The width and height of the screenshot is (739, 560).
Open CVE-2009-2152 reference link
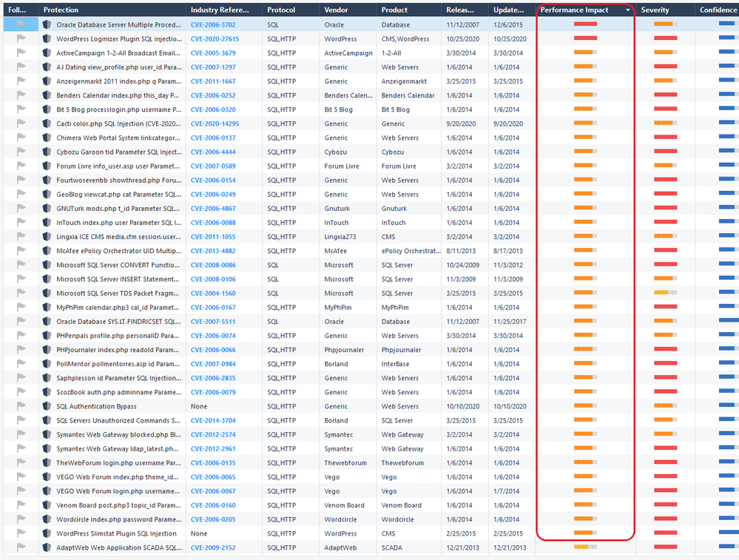click(213, 547)
